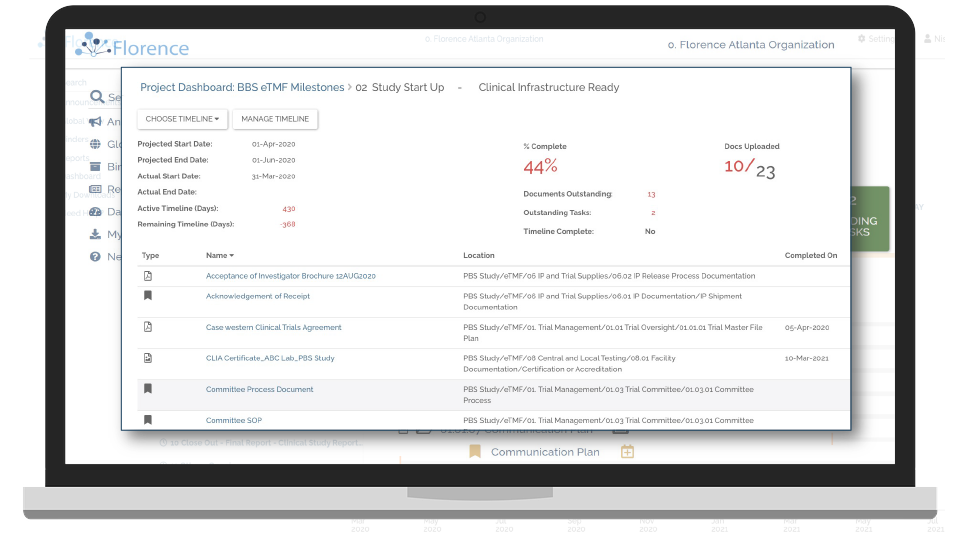960x540 pixels.
Task: Click the completed date 10-Mar-2021
Action: click(x=807, y=358)
